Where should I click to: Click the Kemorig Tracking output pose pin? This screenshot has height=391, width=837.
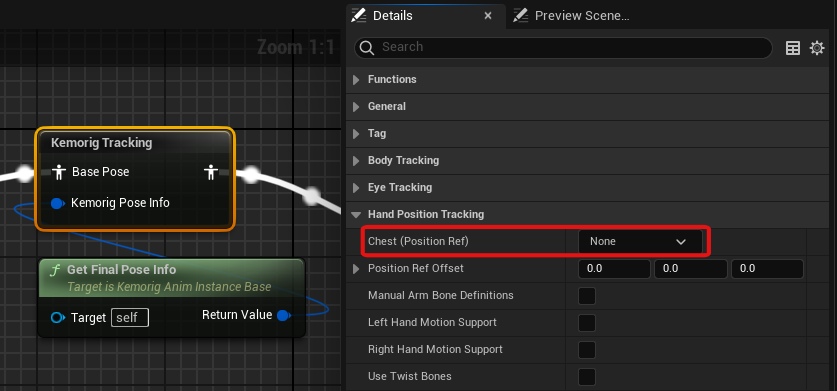click(211, 172)
